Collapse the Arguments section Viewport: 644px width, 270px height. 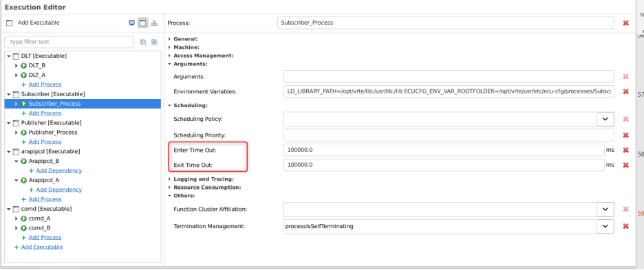(170, 64)
